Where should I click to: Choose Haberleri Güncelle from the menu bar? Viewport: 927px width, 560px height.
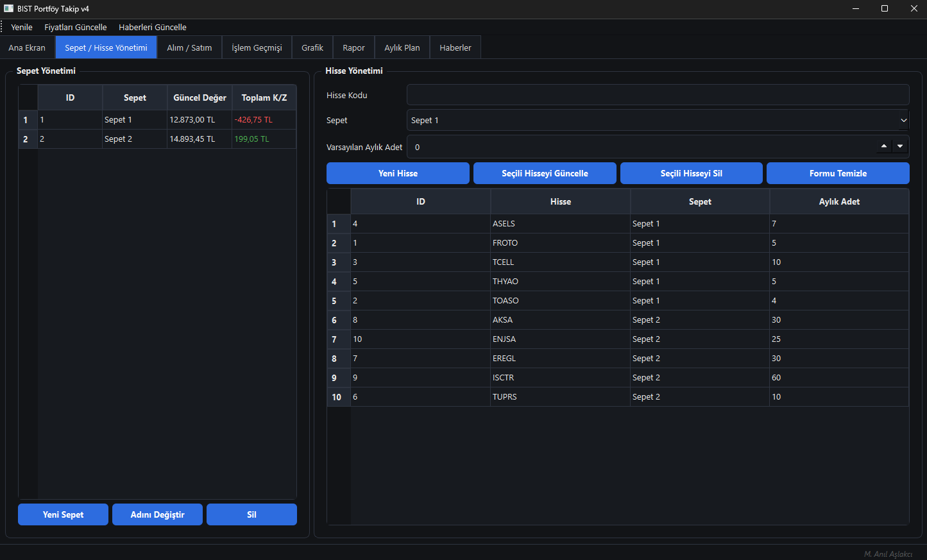point(153,27)
